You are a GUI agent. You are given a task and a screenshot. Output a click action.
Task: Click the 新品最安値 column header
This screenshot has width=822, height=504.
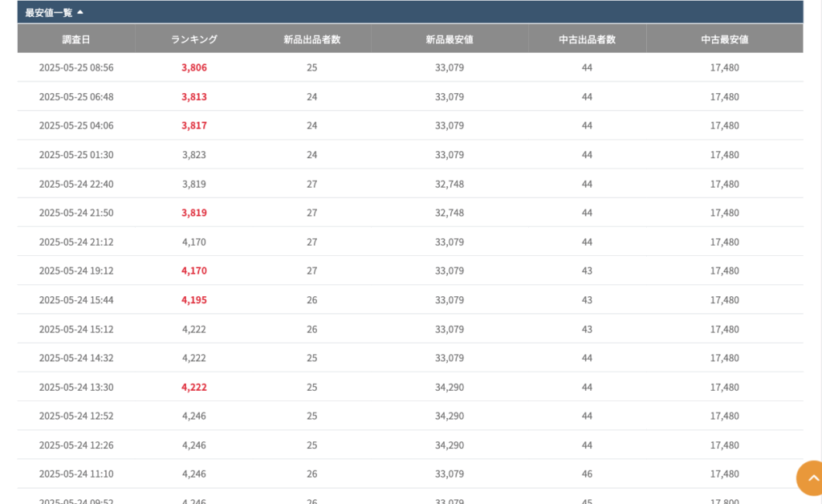[450, 39]
